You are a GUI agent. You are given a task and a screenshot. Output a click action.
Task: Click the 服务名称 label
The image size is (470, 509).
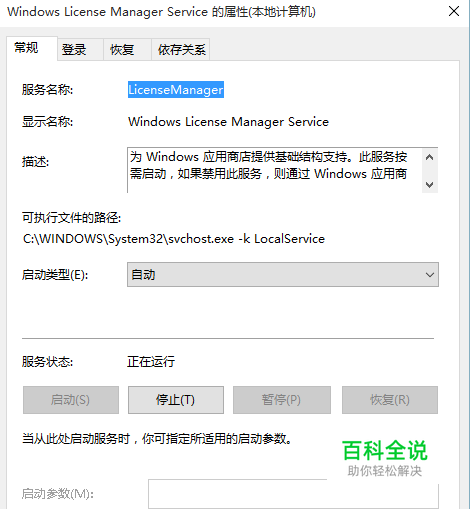pos(47,90)
